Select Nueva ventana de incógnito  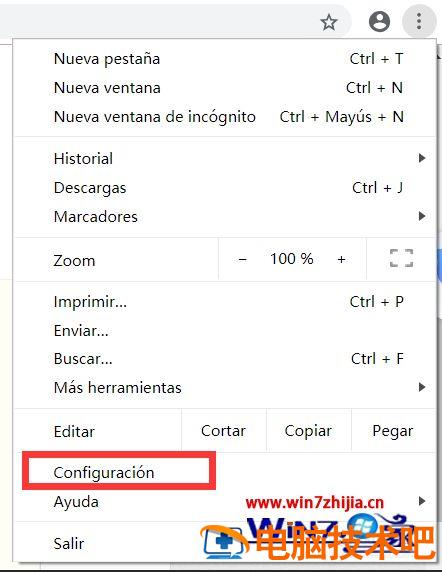click(x=225, y=117)
